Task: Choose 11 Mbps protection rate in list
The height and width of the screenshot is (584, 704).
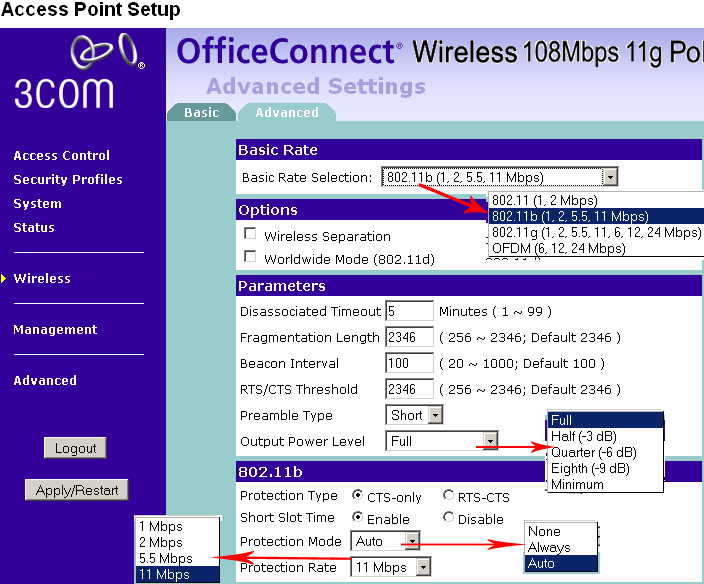Action: [177, 574]
